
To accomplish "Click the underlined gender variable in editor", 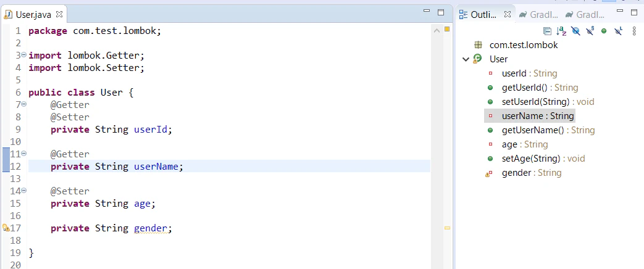I will point(150,228).
